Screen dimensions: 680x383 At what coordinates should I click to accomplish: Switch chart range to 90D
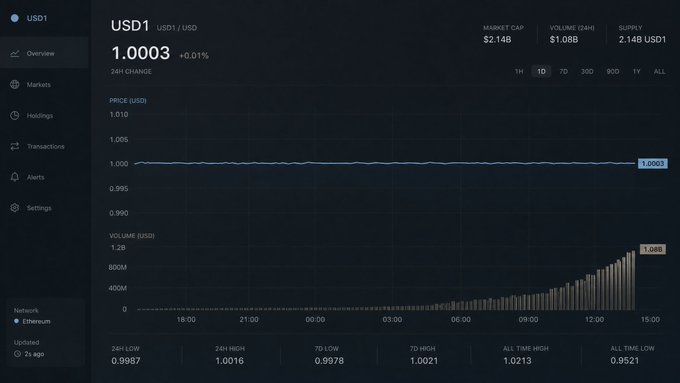613,71
